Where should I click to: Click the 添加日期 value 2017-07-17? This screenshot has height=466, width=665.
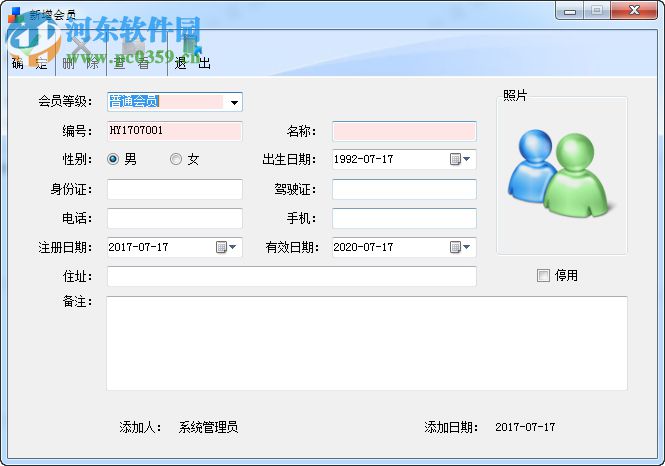pyautogui.click(x=525, y=427)
